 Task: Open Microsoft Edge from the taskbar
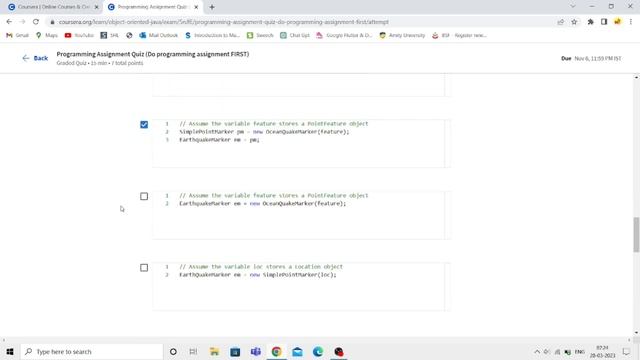tap(318, 351)
